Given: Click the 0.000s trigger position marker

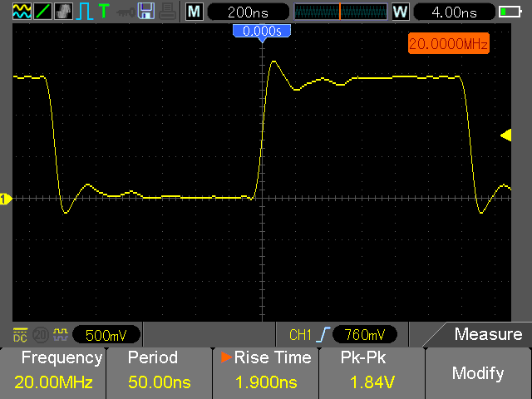Looking at the screenshot, I should click(262, 32).
